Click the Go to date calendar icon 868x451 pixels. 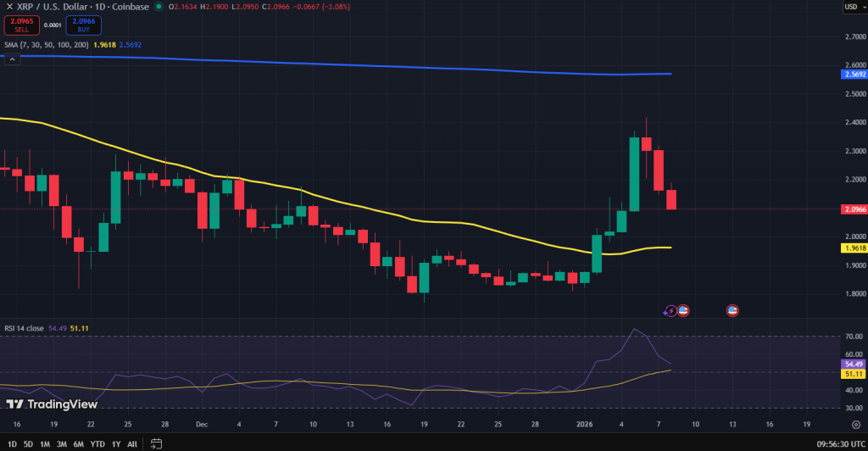coord(156,443)
